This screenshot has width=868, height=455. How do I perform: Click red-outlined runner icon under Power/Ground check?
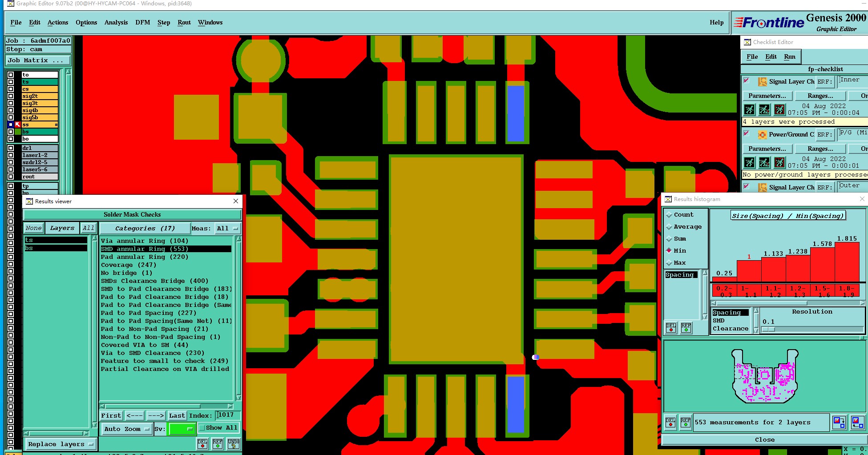coord(779,162)
